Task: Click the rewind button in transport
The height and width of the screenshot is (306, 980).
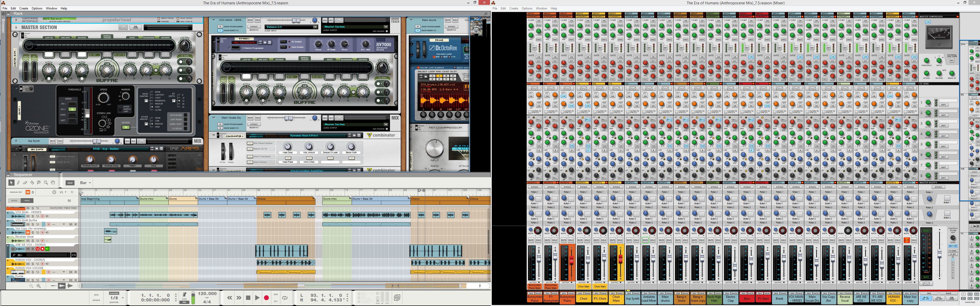Action: coord(229,298)
